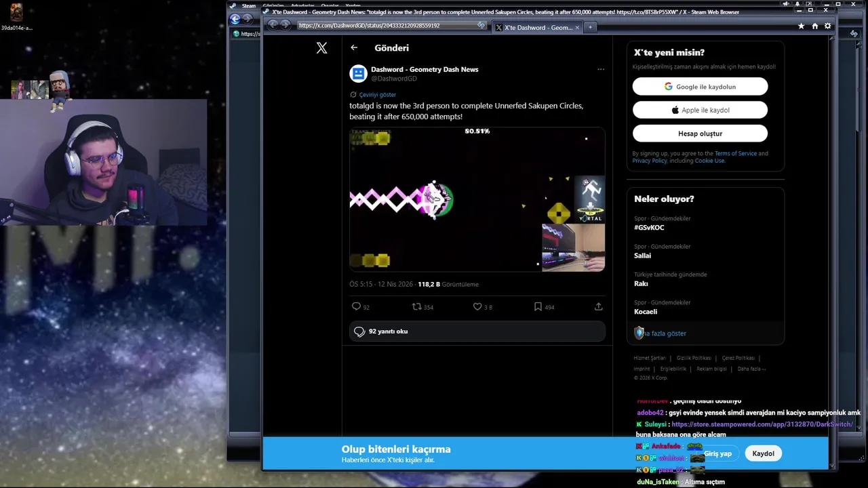Open the post's three-dot more menu
Screen dimensions: 868x488
(600, 69)
